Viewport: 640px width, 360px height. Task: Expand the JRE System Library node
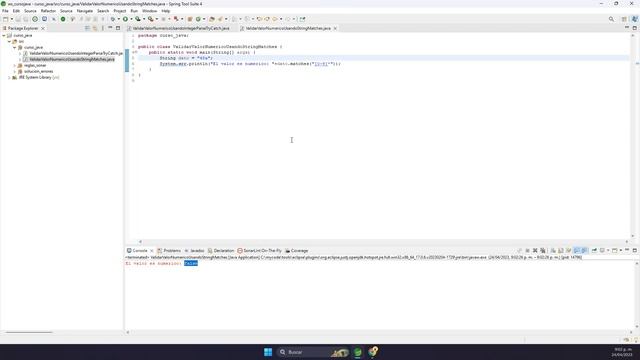point(9,77)
